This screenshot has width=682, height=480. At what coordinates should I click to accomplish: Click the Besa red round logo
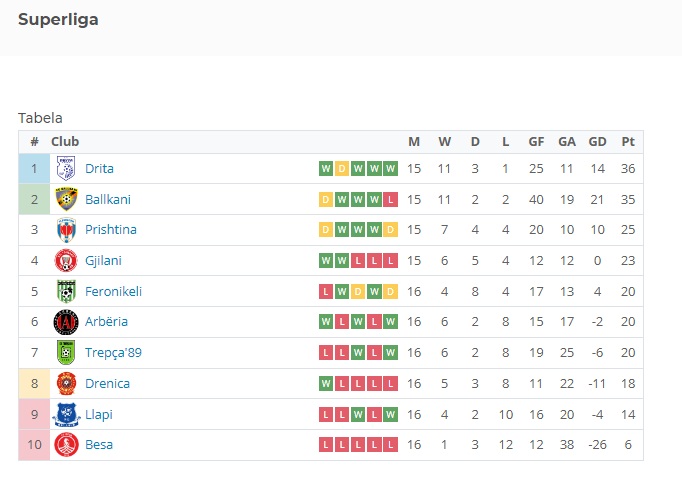point(66,445)
